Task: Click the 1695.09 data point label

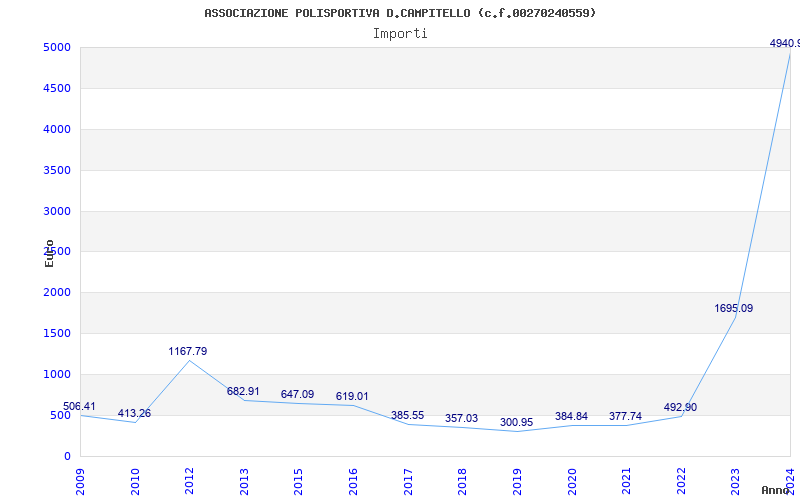Action: (x=733, y=308)
